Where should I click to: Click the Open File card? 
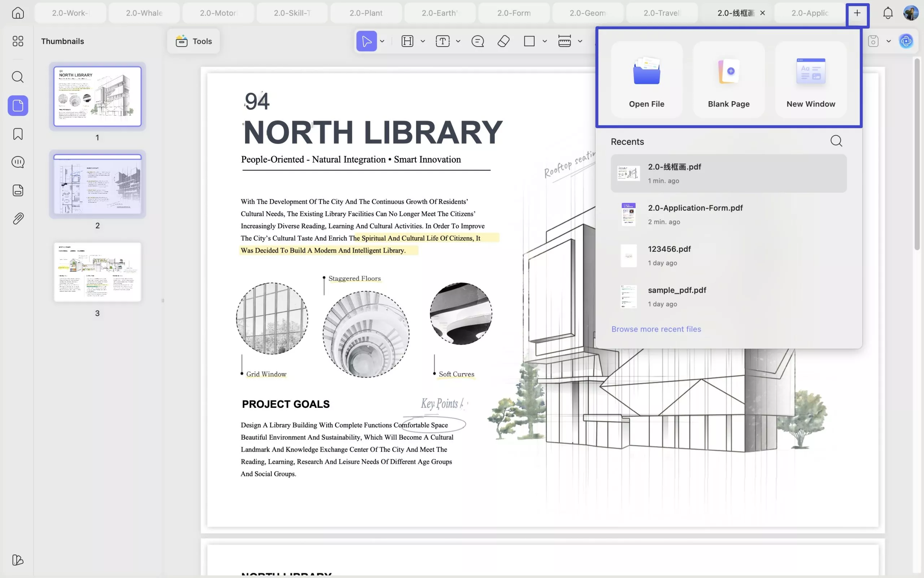646,79
